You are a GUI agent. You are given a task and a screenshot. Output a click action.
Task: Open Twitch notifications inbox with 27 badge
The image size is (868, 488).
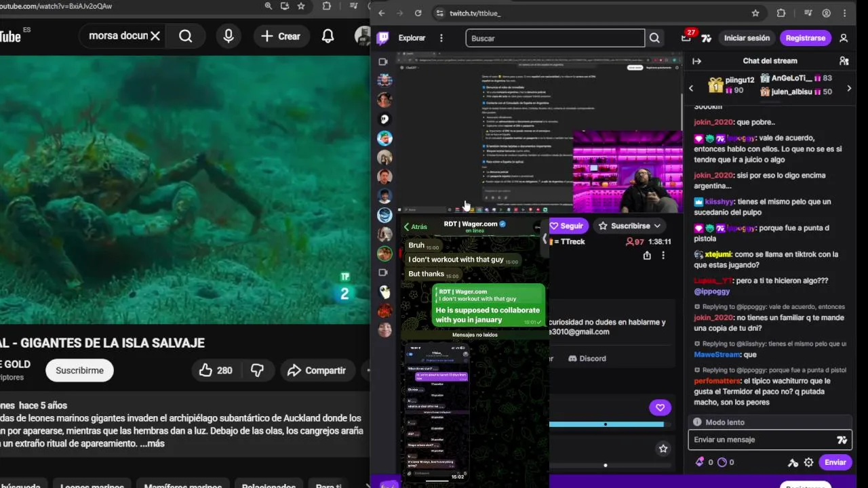[687, 37]
